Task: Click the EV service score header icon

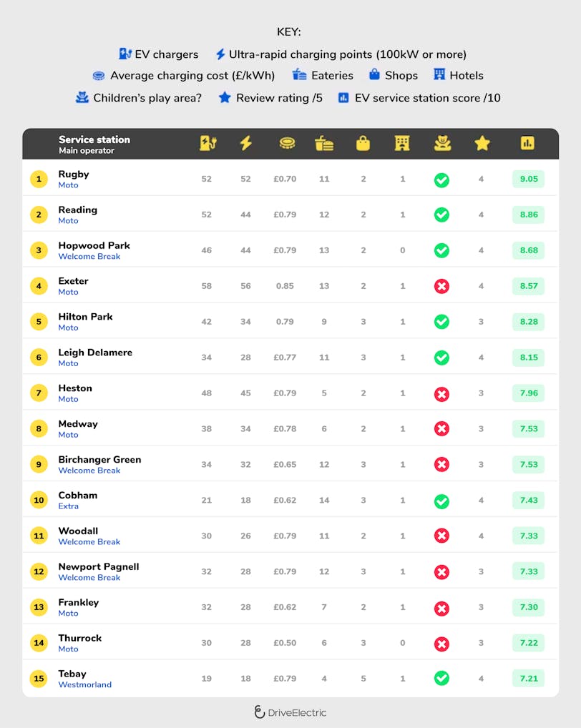Action: pyautogui.click(x=528, y=143)
